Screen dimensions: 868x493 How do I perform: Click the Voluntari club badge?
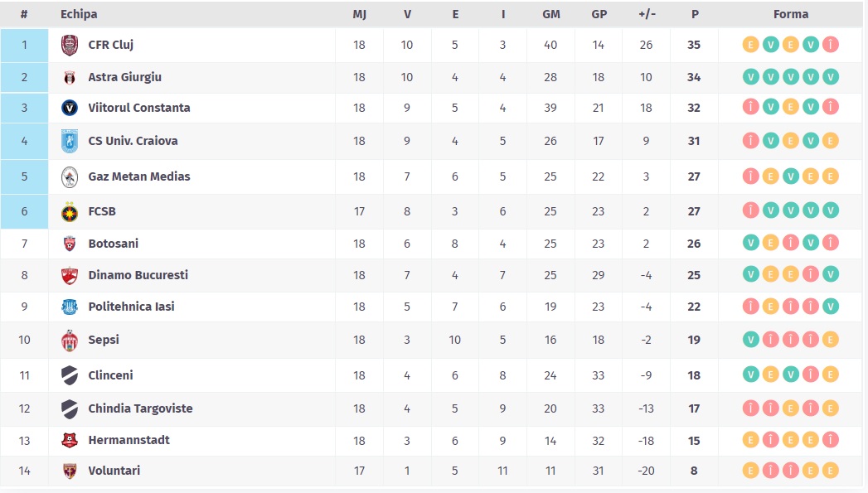click(70, 471)
